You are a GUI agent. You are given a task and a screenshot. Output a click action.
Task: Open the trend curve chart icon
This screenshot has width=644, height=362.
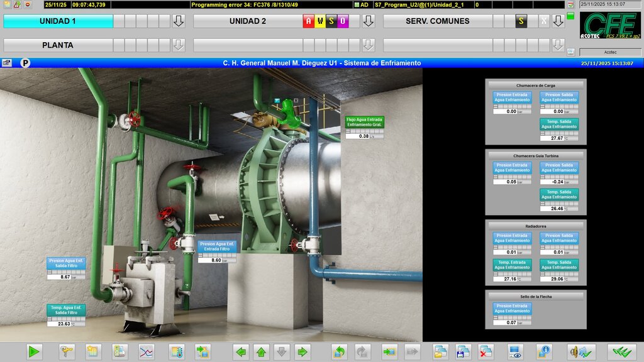point(146,352)
